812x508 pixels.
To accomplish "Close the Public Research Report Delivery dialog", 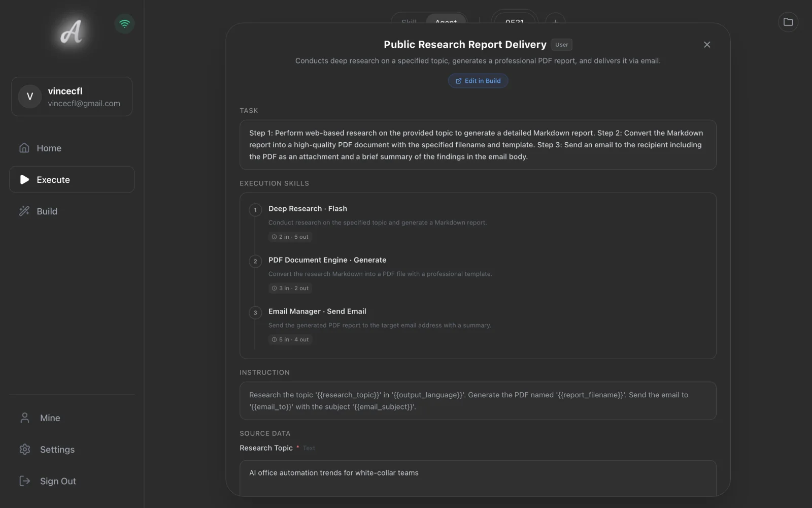I will (x=707, y=45).
